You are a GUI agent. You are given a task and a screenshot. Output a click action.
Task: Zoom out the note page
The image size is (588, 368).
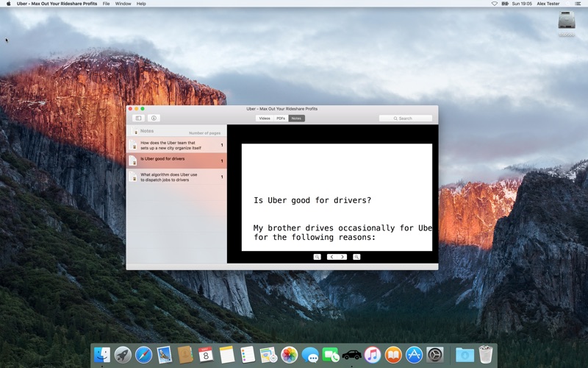point(317,257)
